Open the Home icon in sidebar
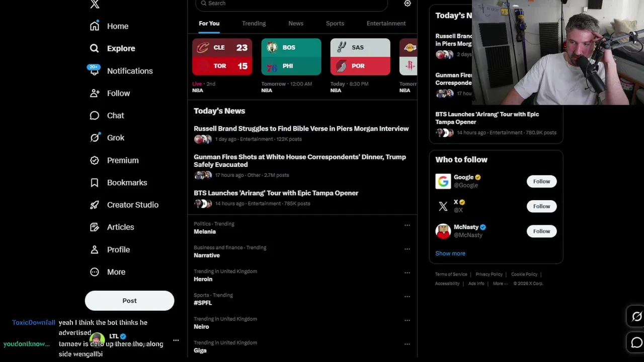The image size is (644, 362). coord(95,26)
